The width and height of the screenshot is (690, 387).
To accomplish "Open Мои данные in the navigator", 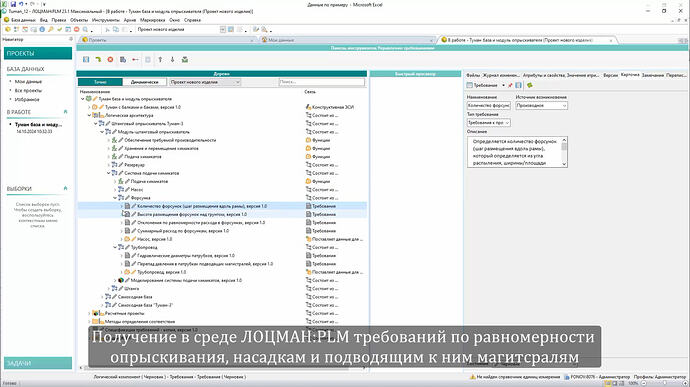I will (28, 81).
